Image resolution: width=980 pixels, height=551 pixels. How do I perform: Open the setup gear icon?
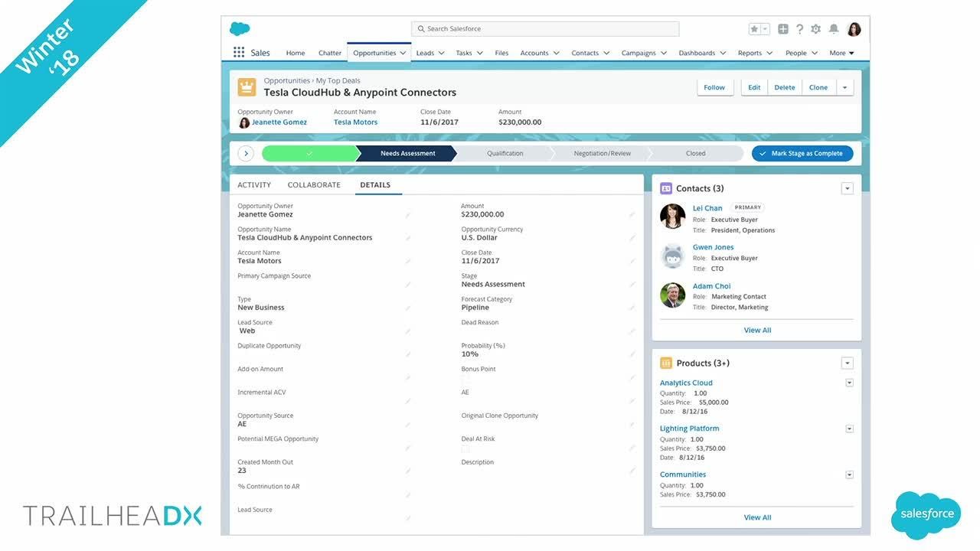click(816, 29)
